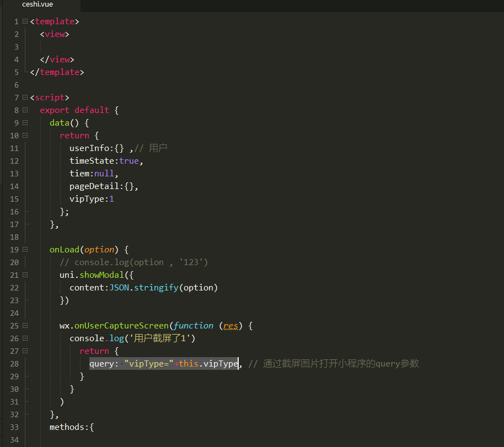The image size is (504, 447).
Task: Click the underlined 'res' parameter
Action: [x=231, y=326]
